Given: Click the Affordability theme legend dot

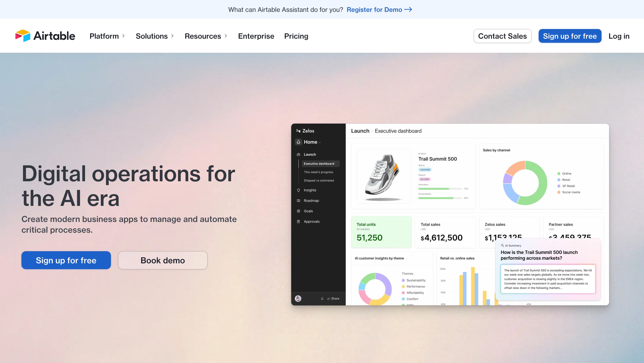Looking at the screenshot, I should pyautogui.click(x=403, y=293).
